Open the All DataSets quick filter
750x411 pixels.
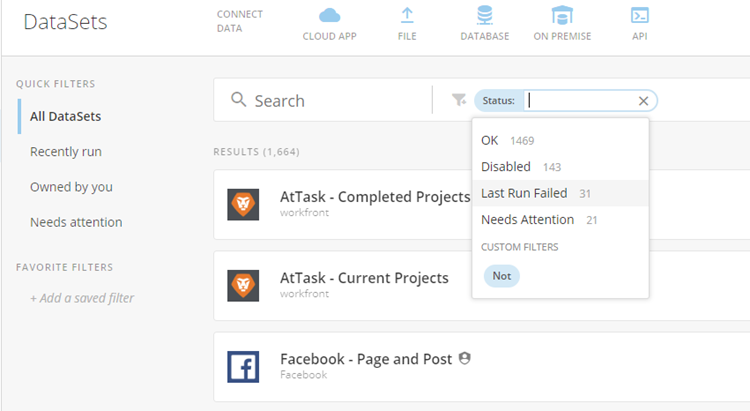point(65,116)
